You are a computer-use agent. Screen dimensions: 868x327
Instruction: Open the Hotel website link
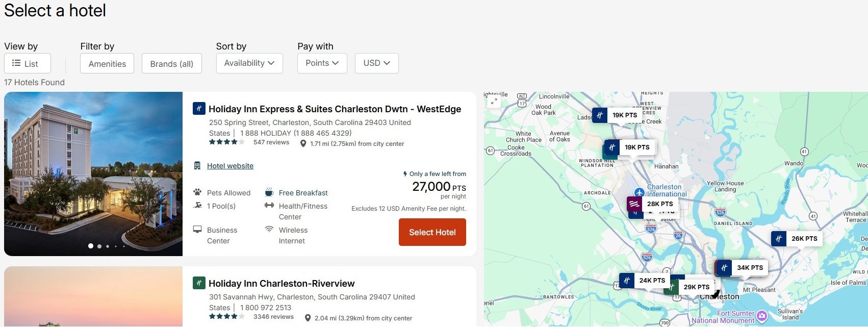point(229,165)
